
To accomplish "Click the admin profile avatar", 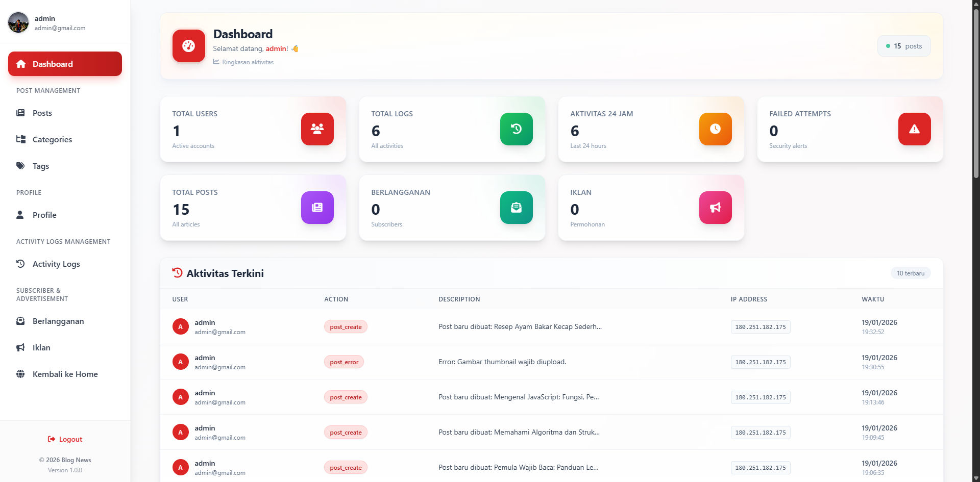I will pyautogui.click(x=18, y=22).
